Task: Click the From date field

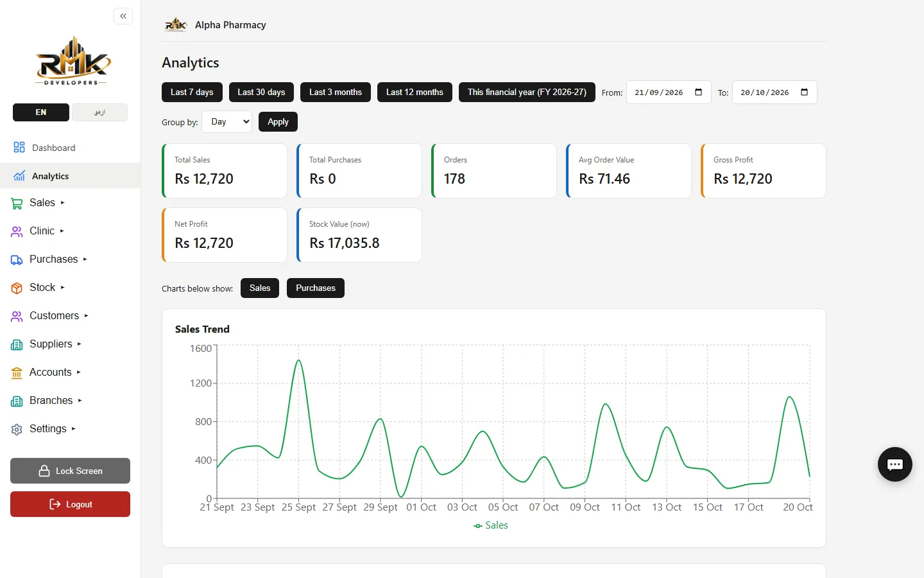Action: (x=669, y=92)
